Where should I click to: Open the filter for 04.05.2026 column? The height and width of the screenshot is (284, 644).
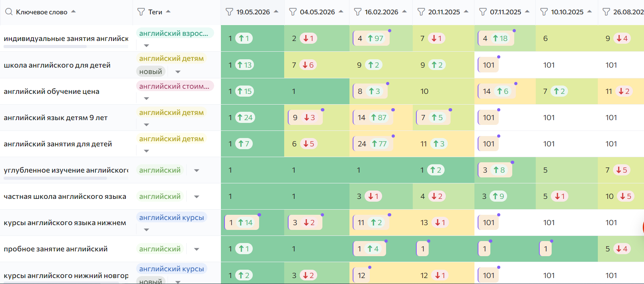293,12
